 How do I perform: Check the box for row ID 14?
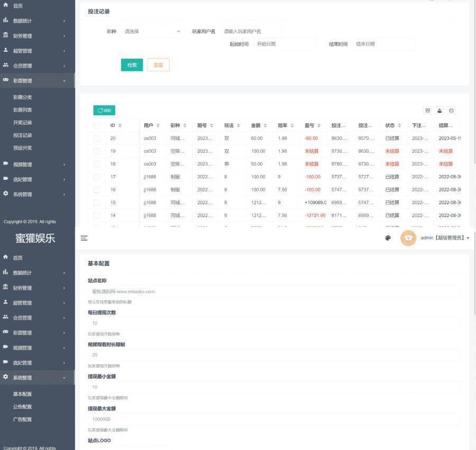tap(97, 215)
